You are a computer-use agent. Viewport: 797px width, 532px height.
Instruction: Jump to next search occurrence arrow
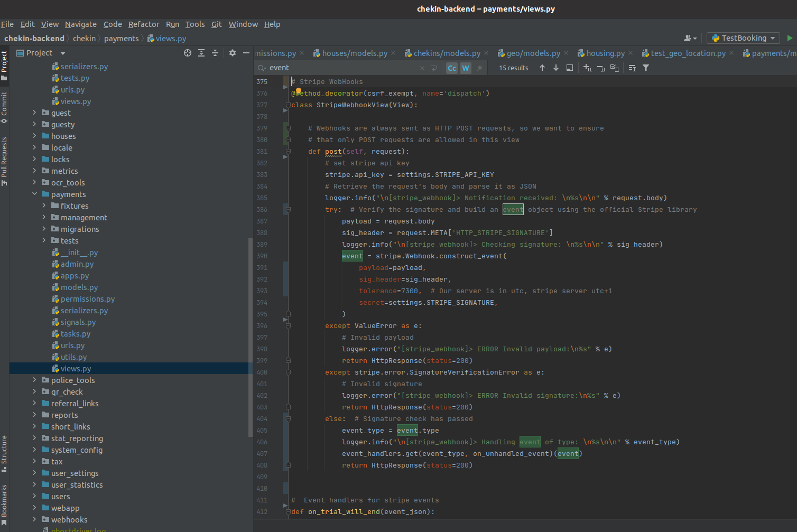pyautogui.click(x=556, y=68)
